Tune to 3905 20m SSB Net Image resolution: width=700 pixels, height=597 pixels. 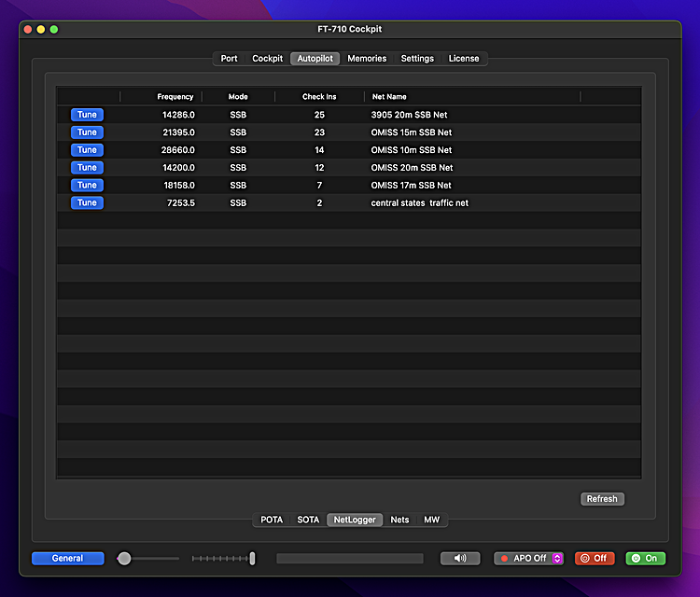coord(87,115)
